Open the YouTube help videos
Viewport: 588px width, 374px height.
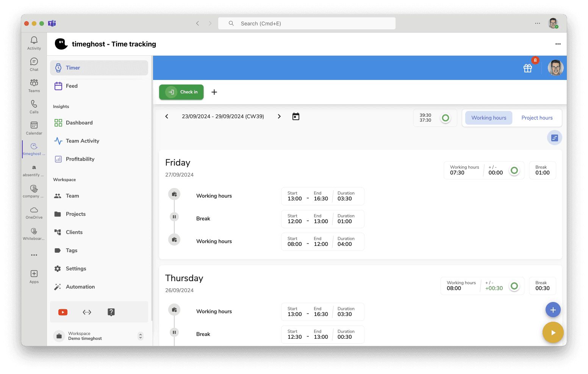click(63, 312)
